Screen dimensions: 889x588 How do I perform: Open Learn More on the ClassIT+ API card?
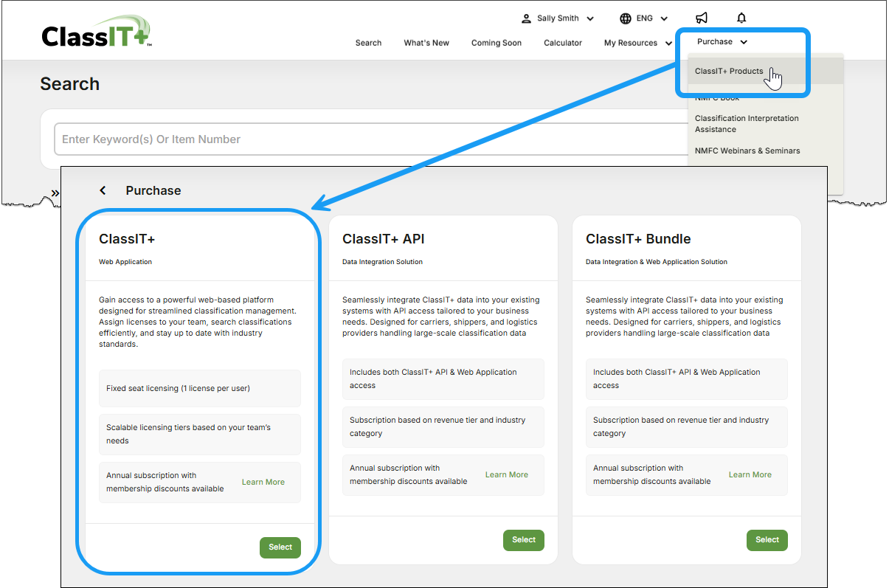click(506, 474)
